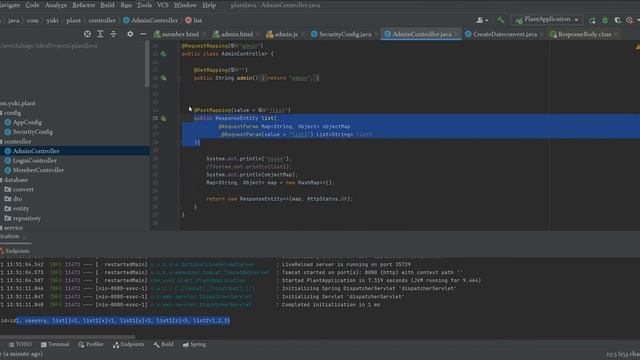Open the Endpoints tool window button
This screenshot has height=360, width=640.
click(129, 344)
